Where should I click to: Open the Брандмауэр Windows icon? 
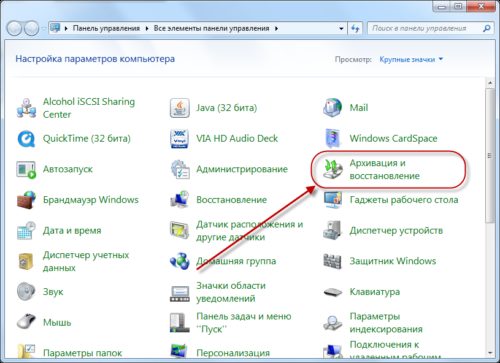(26, 200)
